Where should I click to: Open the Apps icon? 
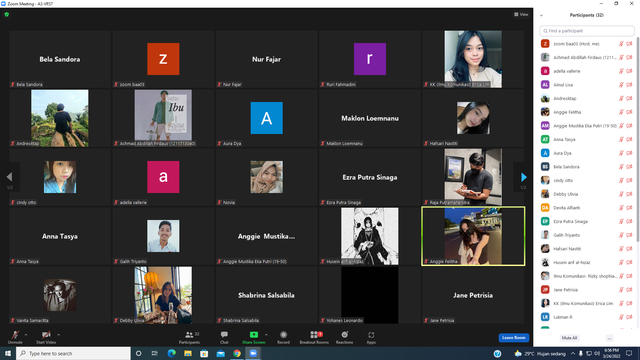(371, 335)
